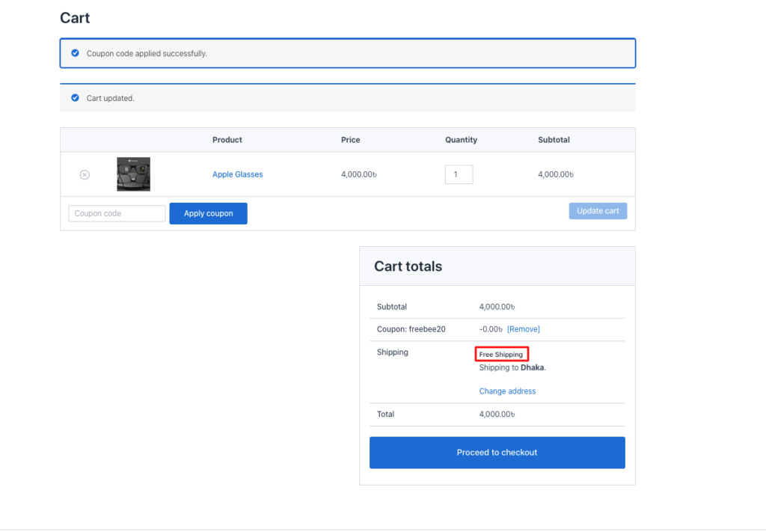The image size is (766, 532).
Task: Click the Cart totals heading
Action: (x=408, y=266)
